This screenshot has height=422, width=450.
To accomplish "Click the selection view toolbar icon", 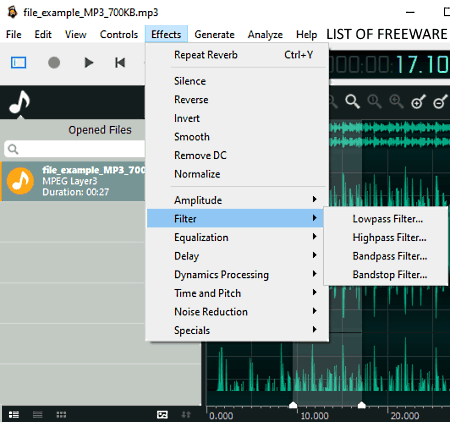I will click(19, 63).
